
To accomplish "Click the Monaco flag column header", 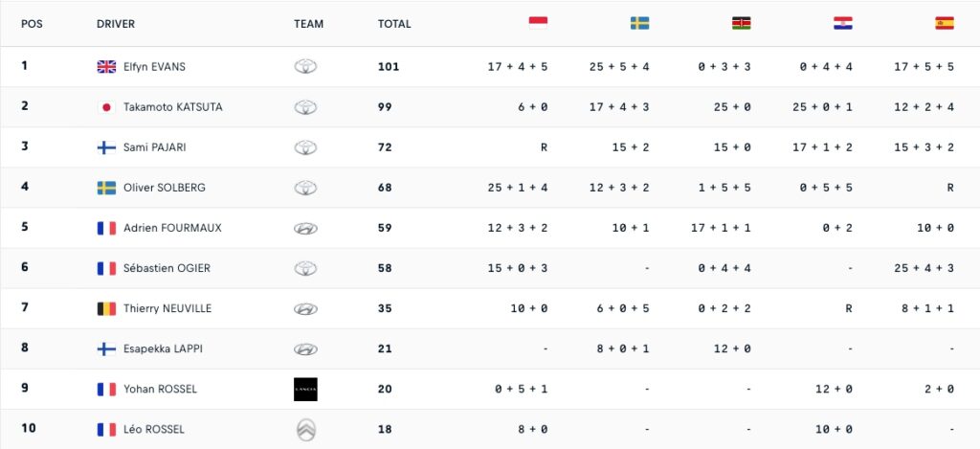I will click(x=538, y=23).
